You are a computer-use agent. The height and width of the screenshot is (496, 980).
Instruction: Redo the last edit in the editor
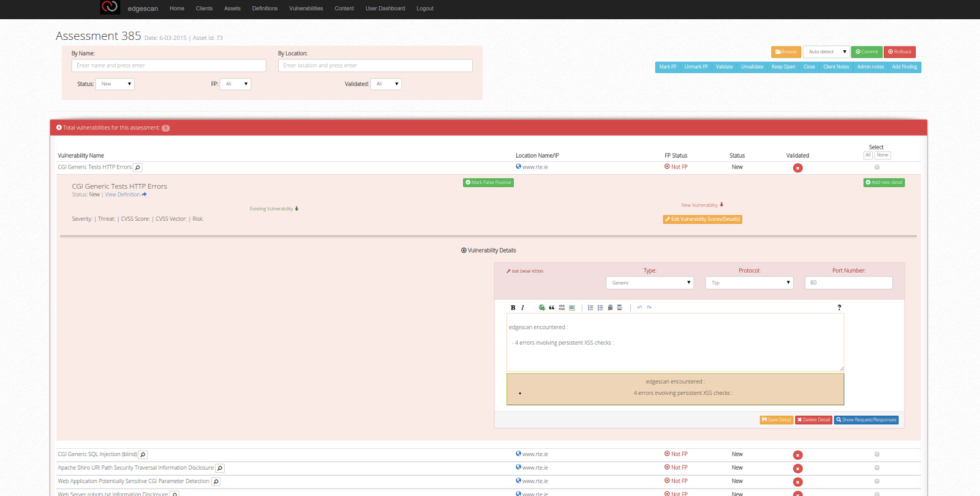click(x=649, y=308)
